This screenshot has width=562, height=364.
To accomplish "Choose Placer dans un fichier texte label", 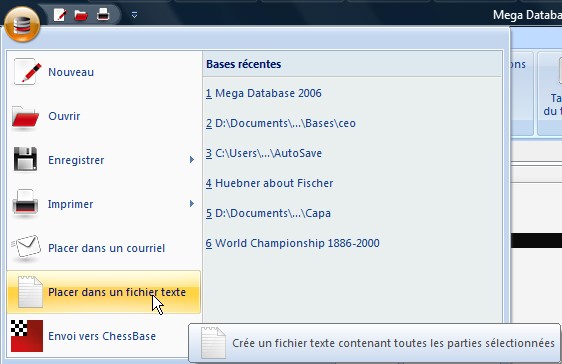I will coord(117,292).
